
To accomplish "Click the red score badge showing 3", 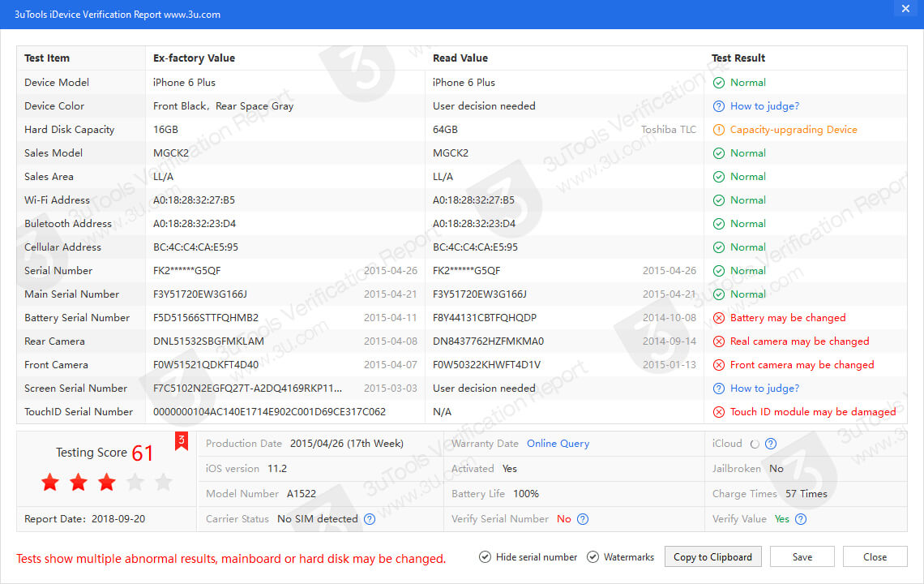I will (181, 440).
